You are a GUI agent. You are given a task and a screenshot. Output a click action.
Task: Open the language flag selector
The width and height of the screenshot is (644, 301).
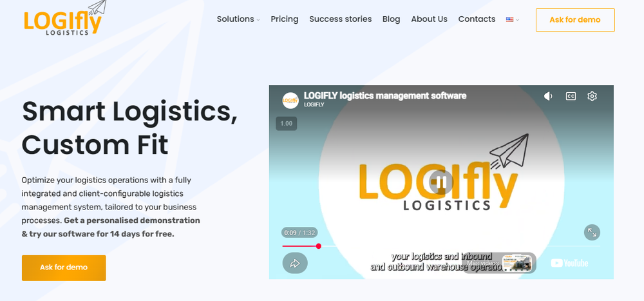click(512, 19)
